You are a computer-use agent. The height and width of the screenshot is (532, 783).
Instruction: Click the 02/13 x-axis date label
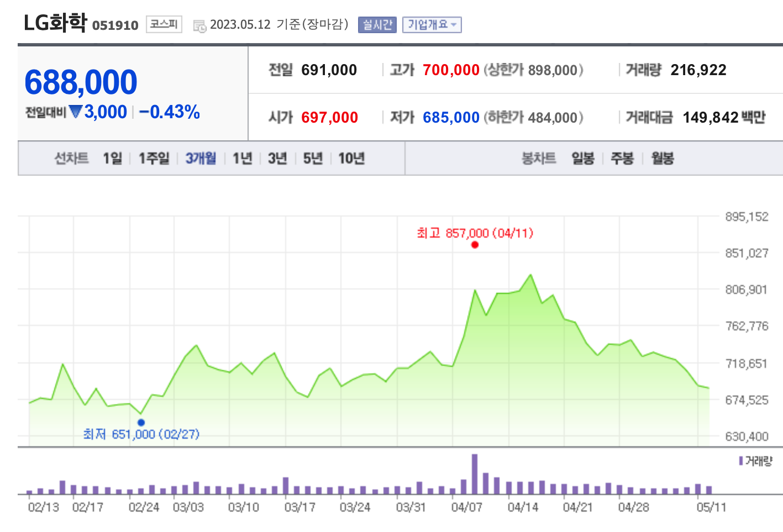click(43, 507)
